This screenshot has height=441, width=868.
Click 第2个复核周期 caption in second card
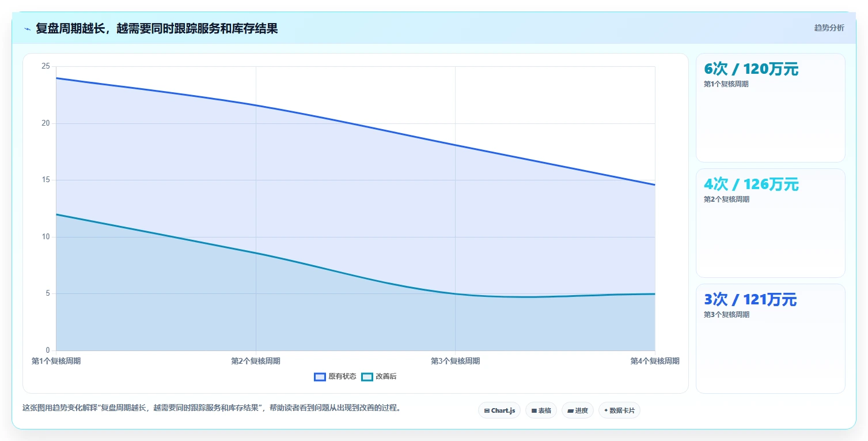pyautogui.click(x=726, y=199)
